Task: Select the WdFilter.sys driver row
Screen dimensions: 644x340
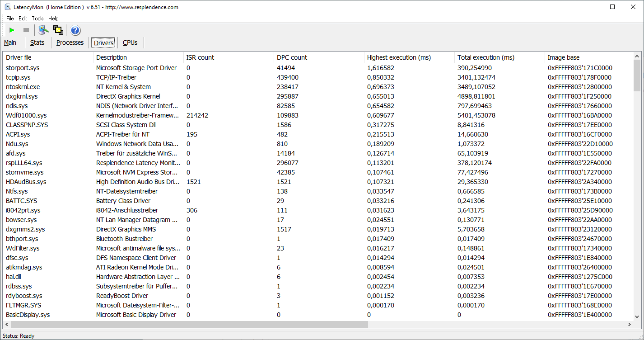Action: tap(318, 248)
